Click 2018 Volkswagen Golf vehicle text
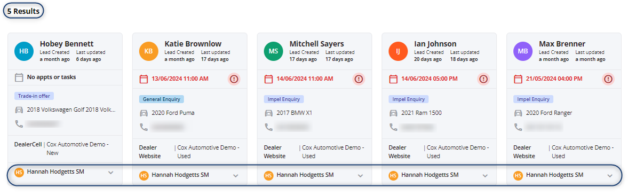Image resolution: width=644 pixels, height=195 pixels. point(71,110)
